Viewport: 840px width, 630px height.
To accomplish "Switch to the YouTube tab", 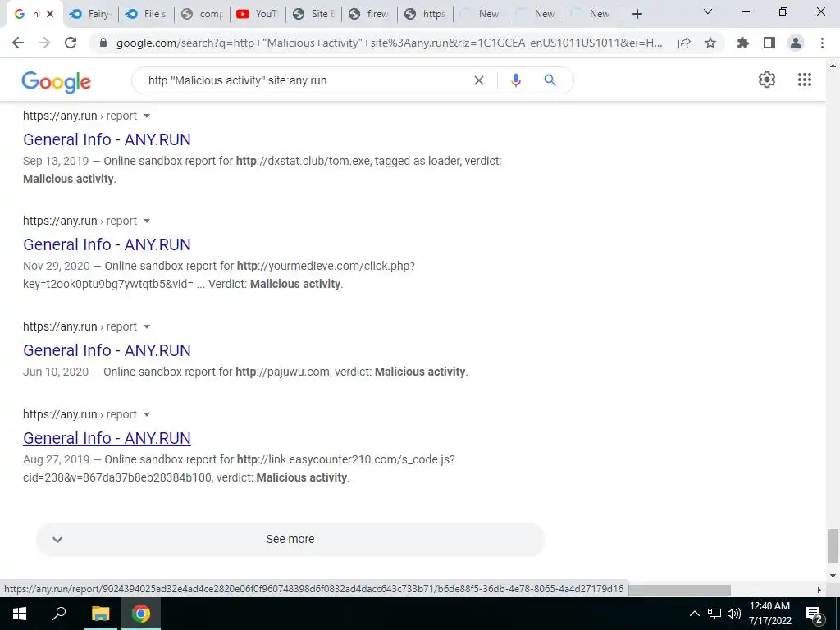I will coord(258,14).
